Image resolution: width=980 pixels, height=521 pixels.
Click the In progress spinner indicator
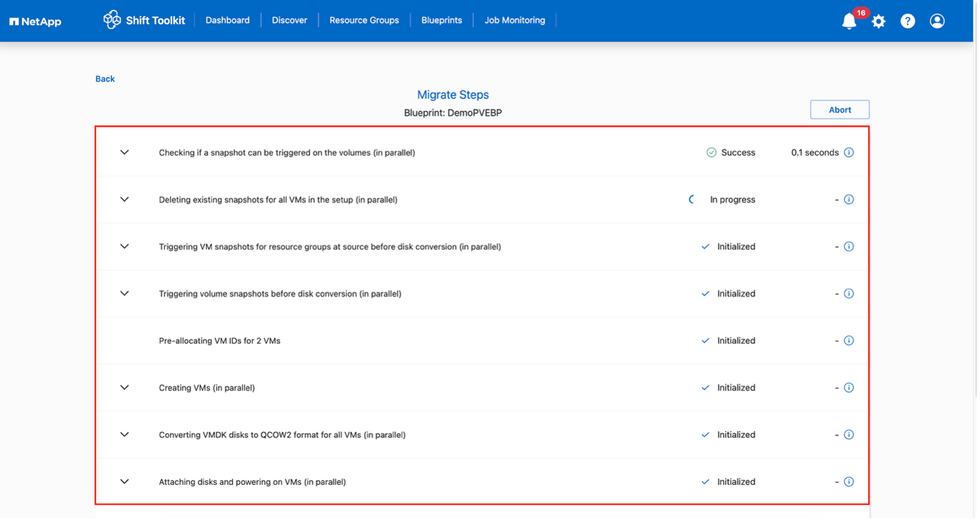[x=691, y=199]
